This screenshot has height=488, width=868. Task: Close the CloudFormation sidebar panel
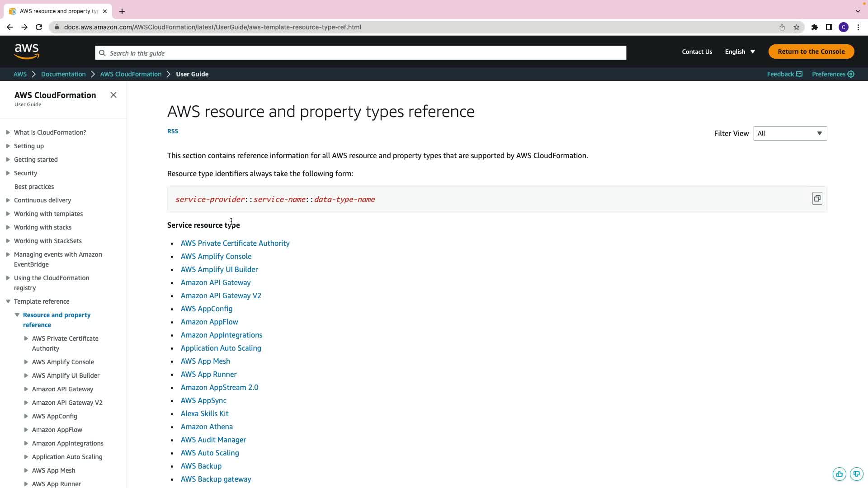113,95
